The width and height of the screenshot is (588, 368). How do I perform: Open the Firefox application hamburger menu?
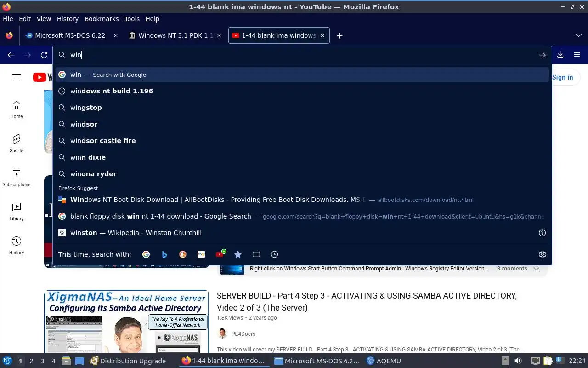pyautogui.click(x=577, y=55)
